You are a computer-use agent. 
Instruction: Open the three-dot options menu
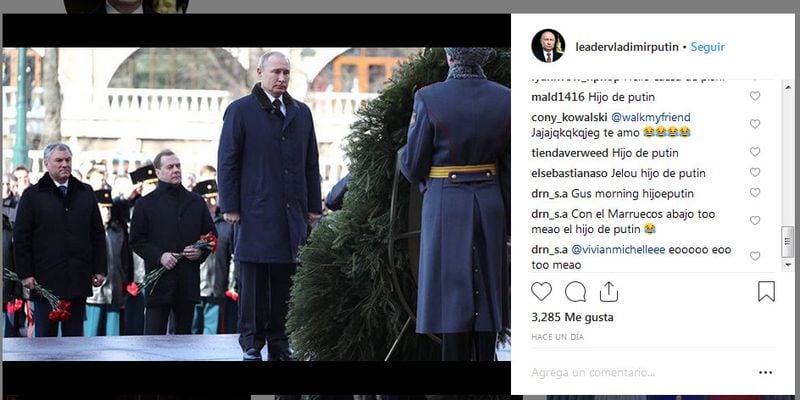[x=765, y=372]
